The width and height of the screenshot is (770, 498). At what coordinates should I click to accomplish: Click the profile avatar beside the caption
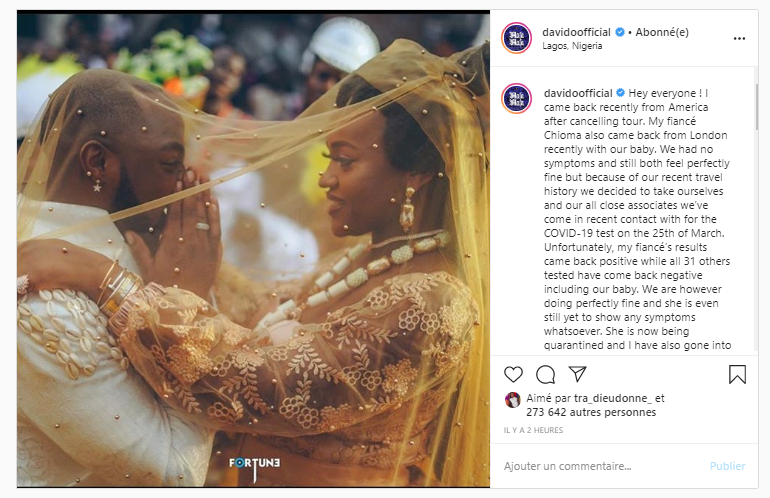tap(517, 98)
